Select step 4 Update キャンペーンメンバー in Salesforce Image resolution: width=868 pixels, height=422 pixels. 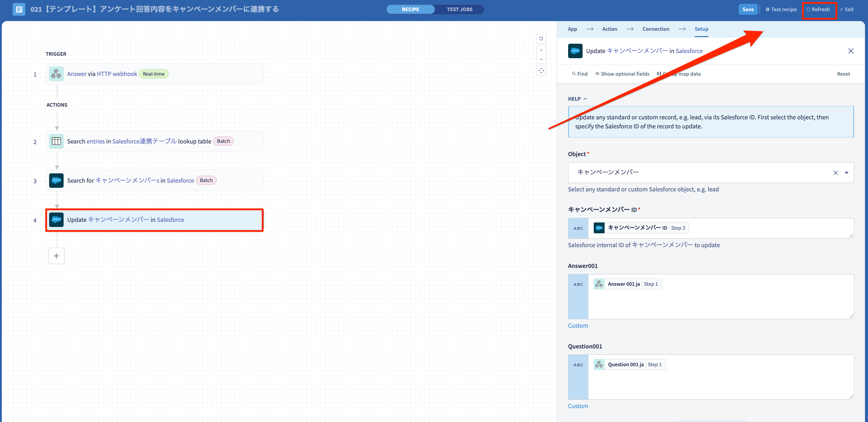[155, 220]
